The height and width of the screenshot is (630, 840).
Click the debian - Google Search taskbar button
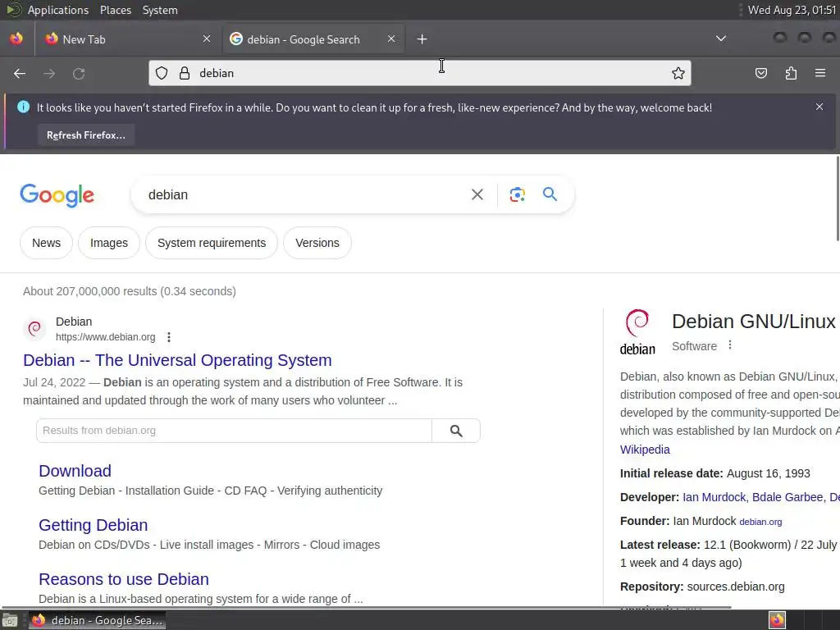click(97, 620)
